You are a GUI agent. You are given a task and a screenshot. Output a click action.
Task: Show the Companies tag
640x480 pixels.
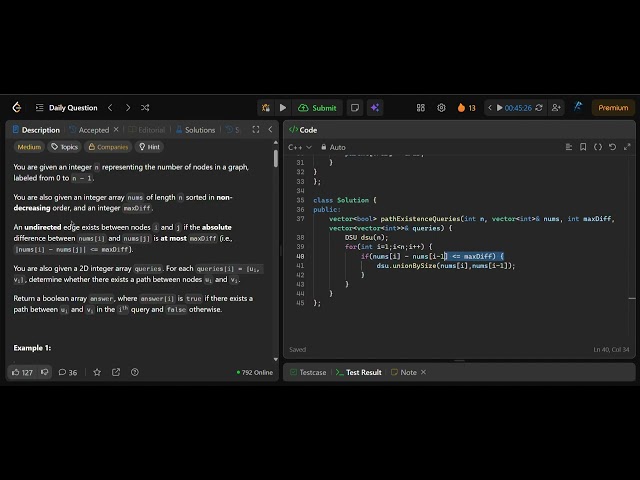(108, 147)
